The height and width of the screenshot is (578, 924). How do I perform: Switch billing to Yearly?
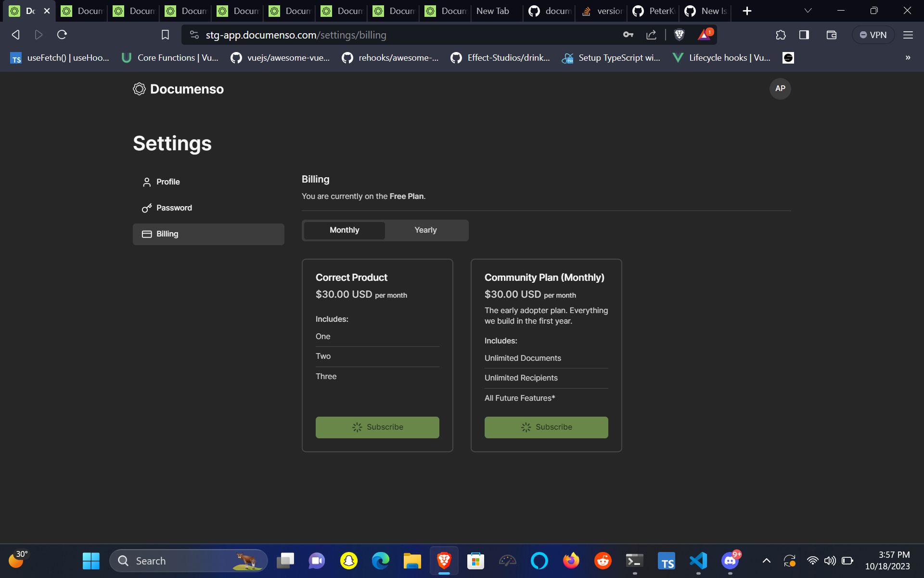[x=425, y=230]
